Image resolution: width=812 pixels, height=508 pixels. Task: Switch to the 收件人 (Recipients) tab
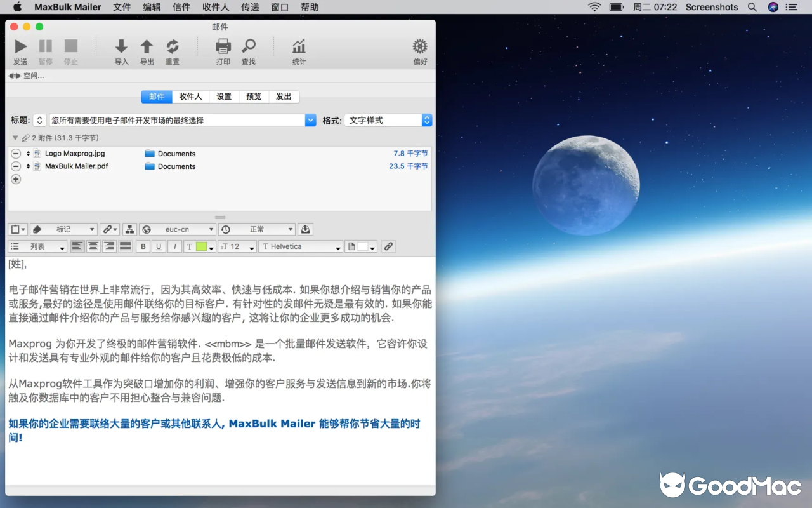click(190, 97)
